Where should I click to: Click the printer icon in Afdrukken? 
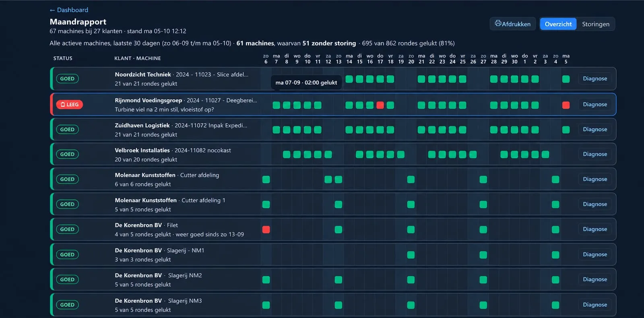pyautogui.click(x=498, y=23)
